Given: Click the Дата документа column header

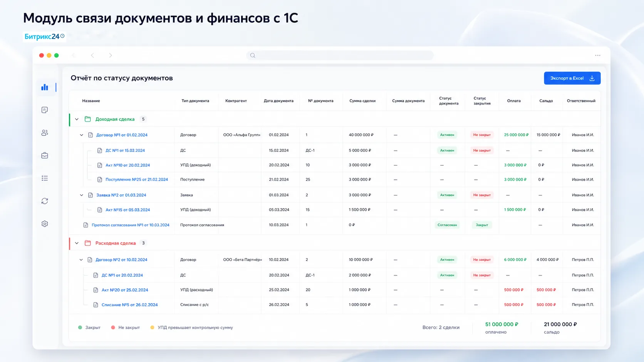Looking at the screenshot, I should (278, 101).
